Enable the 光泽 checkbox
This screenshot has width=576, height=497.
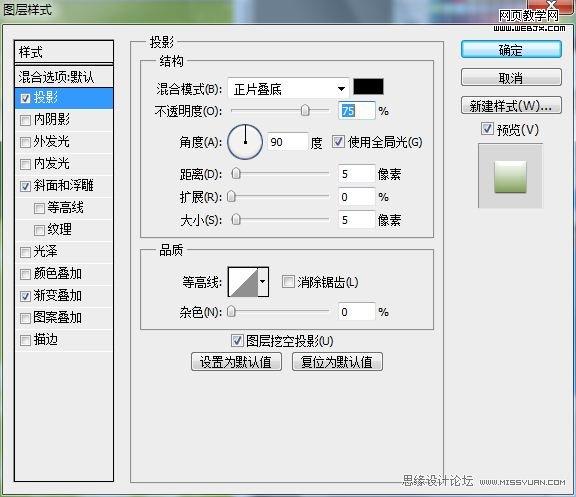[25, 252]
